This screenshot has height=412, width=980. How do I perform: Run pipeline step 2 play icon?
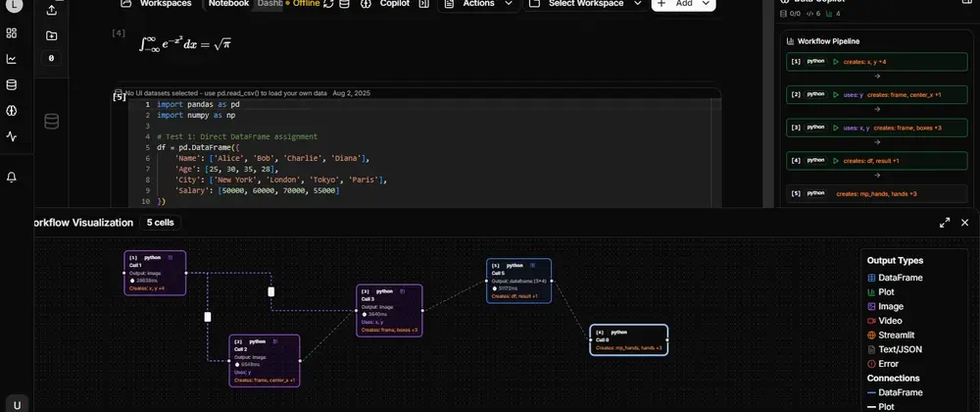tap(836, 94)
